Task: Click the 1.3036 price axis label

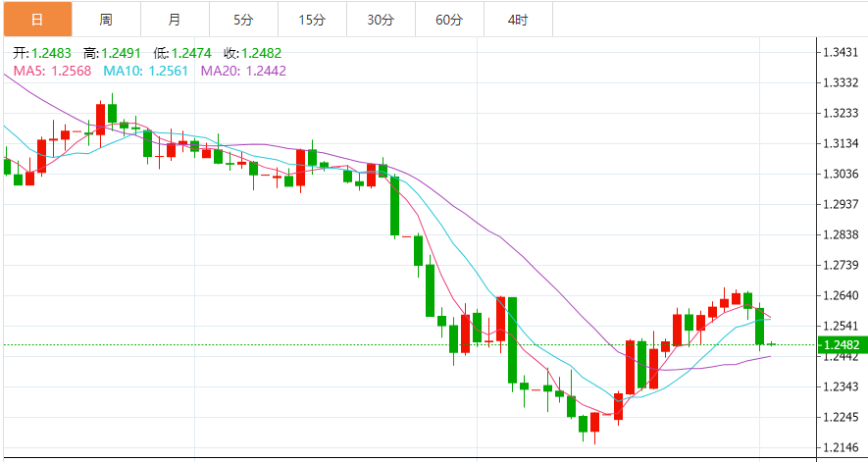Action: 841,174
